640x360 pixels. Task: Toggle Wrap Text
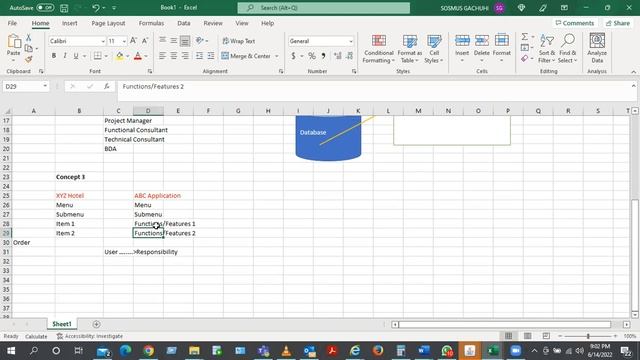coord(239,41)
